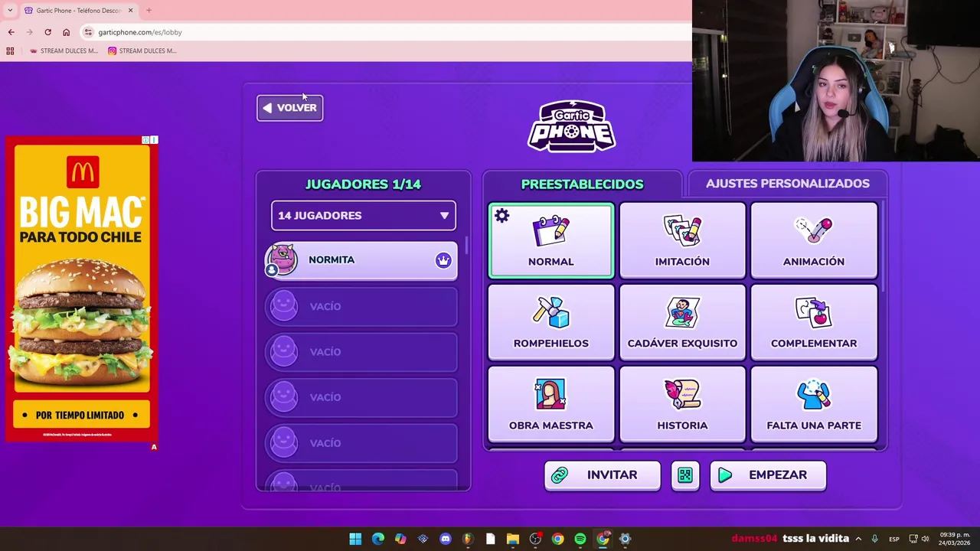Reload the Gartic Phone page
The height and width of the screenshot is (551, 980).
click(x=47, y=32)
